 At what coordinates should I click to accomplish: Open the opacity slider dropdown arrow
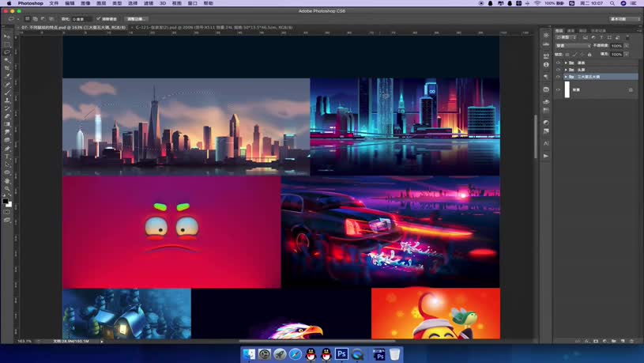click(627, 46)
